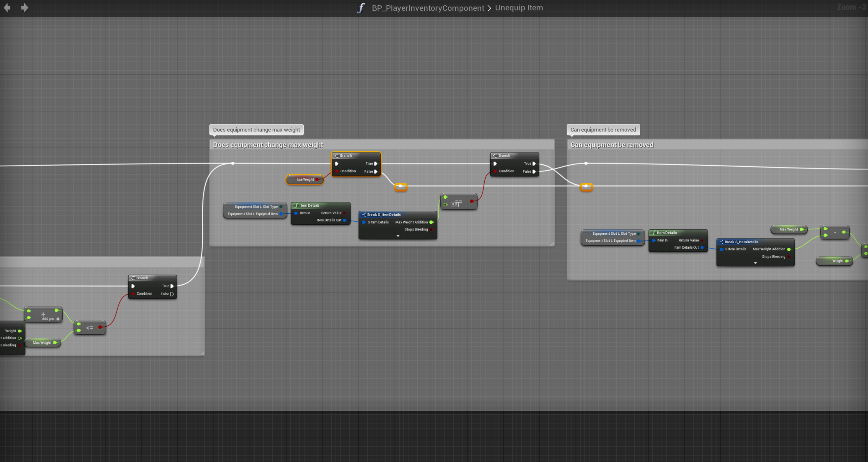Click the Unequip Item breadcrumb label
The image size is (868, 462).
point(519,8)
